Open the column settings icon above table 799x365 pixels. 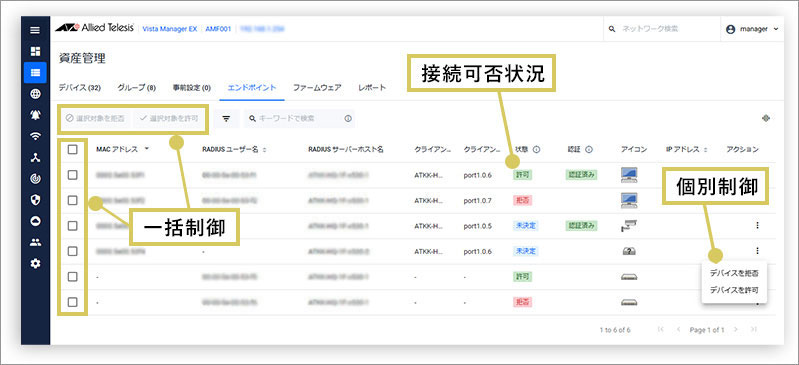point(765,118)
